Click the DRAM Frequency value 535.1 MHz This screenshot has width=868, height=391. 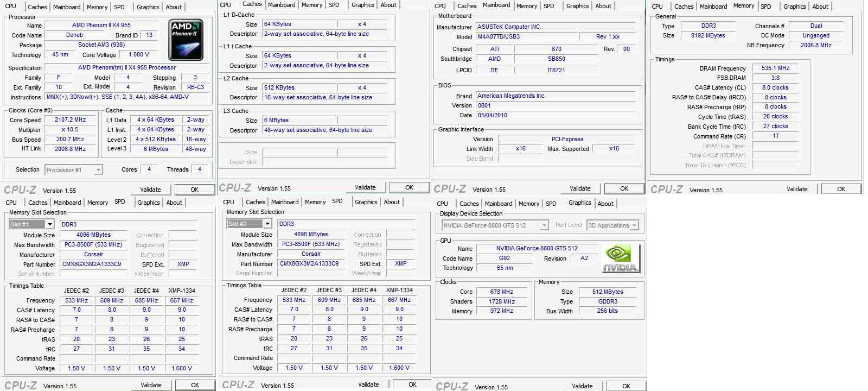(776, 68)
